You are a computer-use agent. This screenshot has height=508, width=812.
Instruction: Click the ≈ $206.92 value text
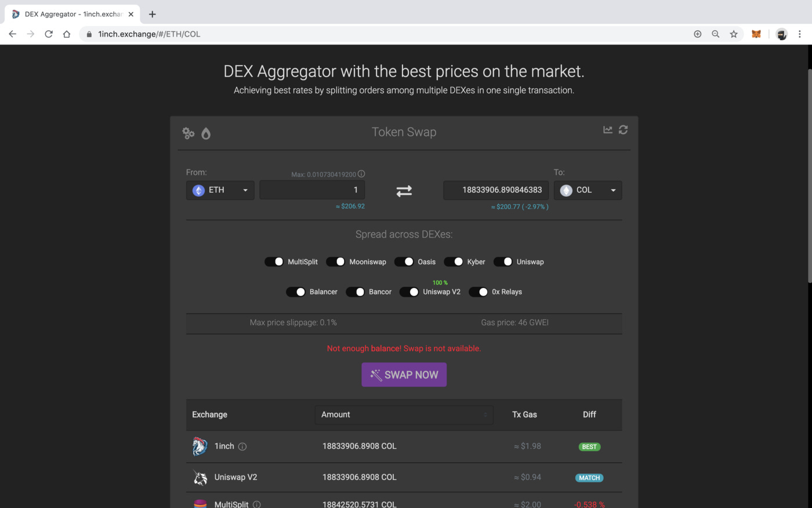(x=350, y=207)
